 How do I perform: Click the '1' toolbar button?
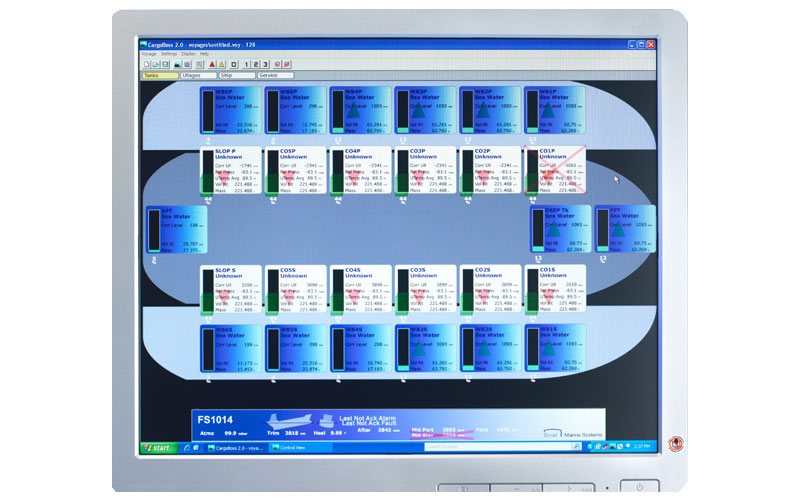(x=246, y=64)
